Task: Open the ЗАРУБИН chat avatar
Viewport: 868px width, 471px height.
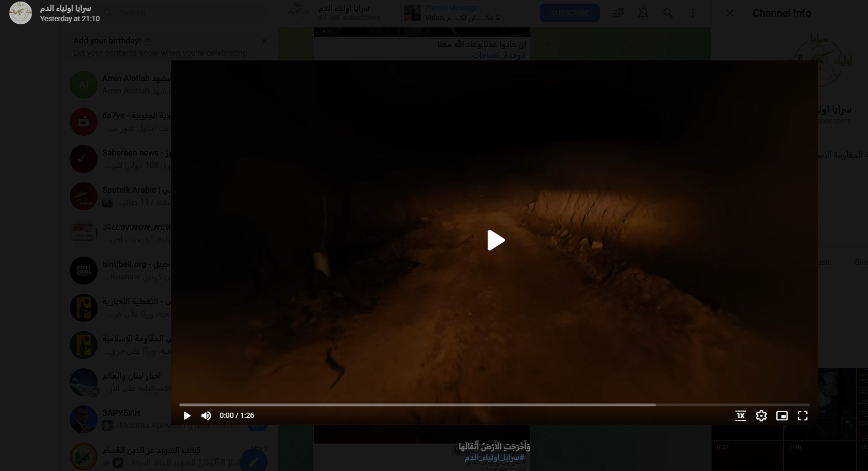Action: (84, 419)
